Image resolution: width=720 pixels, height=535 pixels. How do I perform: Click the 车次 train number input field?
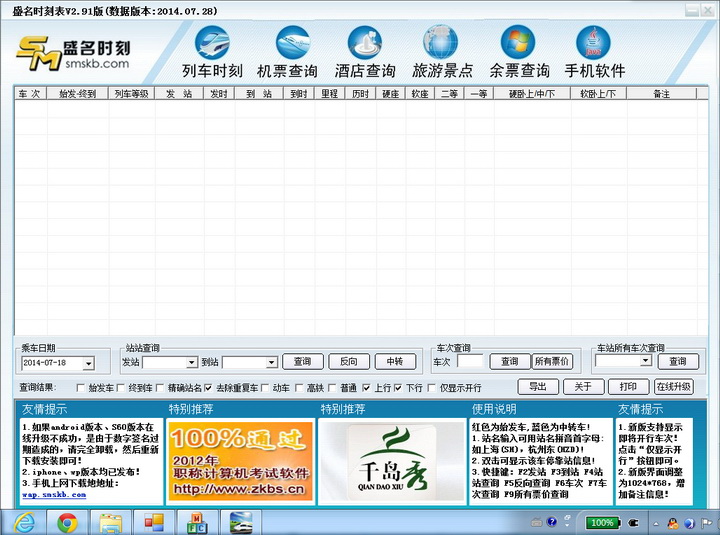[470, 362]
